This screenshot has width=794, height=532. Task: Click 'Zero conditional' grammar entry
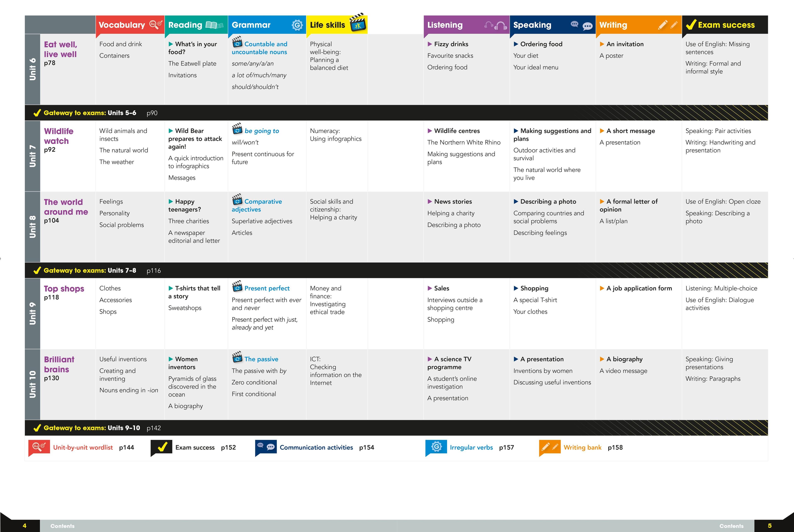254,382
